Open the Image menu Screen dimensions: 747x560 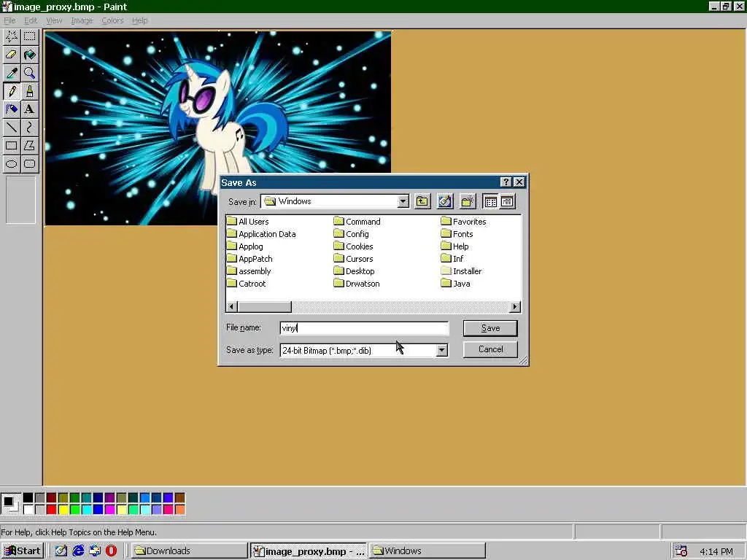click(82, 20)
